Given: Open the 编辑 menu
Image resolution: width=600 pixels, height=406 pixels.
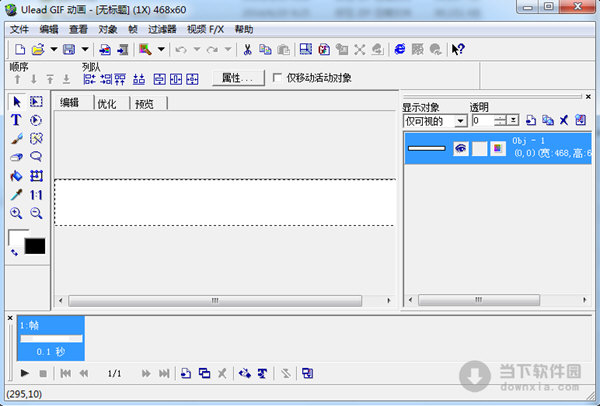Looking at the screenshot, I should click(49, 29).
